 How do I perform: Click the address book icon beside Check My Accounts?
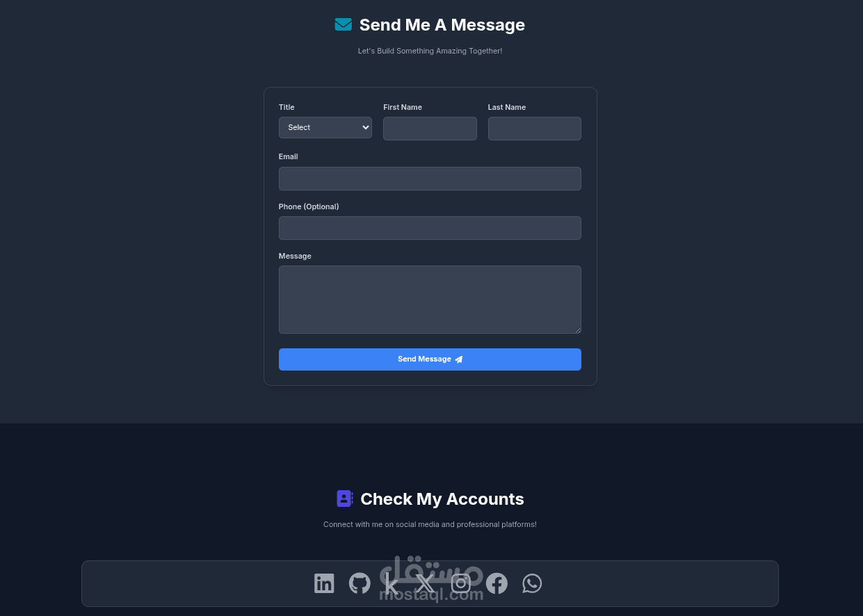[345, 499]
